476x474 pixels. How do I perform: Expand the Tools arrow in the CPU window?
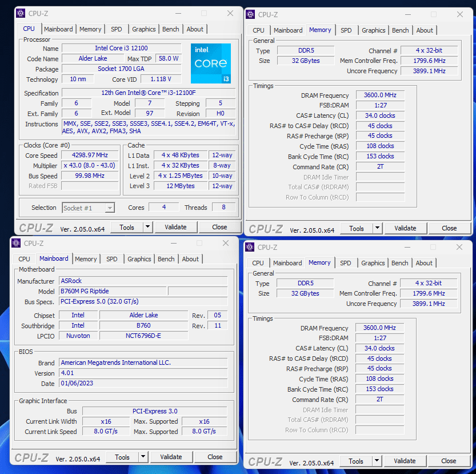pos(147,226)
